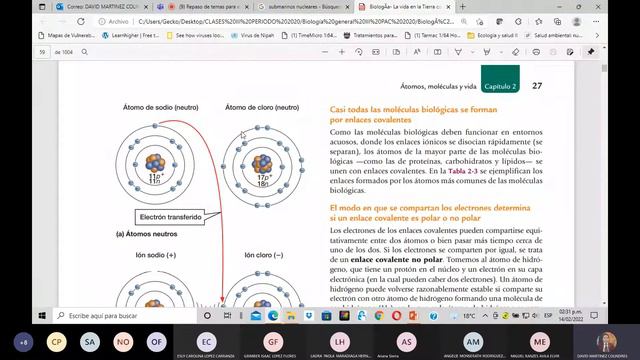The width and height of the screenshot is (640, 360).
Task: Expand the Highlight color options arrow
Action: [x=501, y=52]
